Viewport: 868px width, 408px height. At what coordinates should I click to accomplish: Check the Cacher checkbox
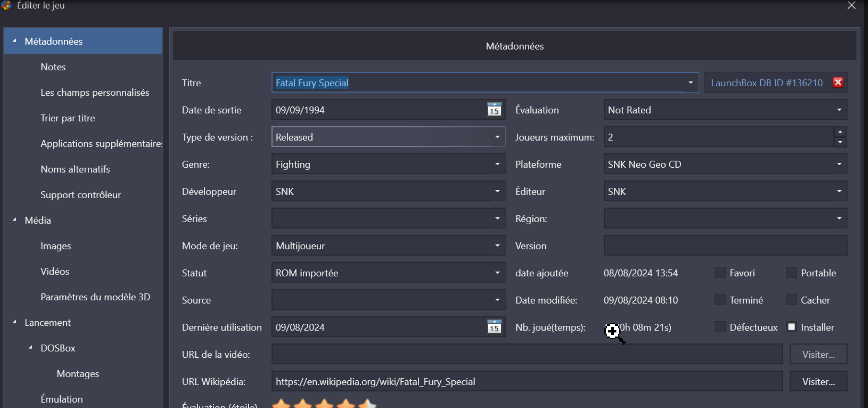pos(791,300)
